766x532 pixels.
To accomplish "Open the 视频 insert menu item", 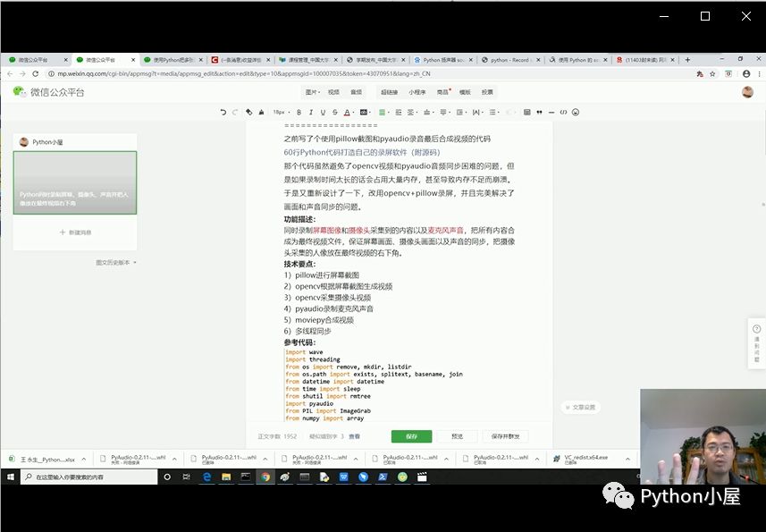I will pyautogui.click(x=333, y=92).
